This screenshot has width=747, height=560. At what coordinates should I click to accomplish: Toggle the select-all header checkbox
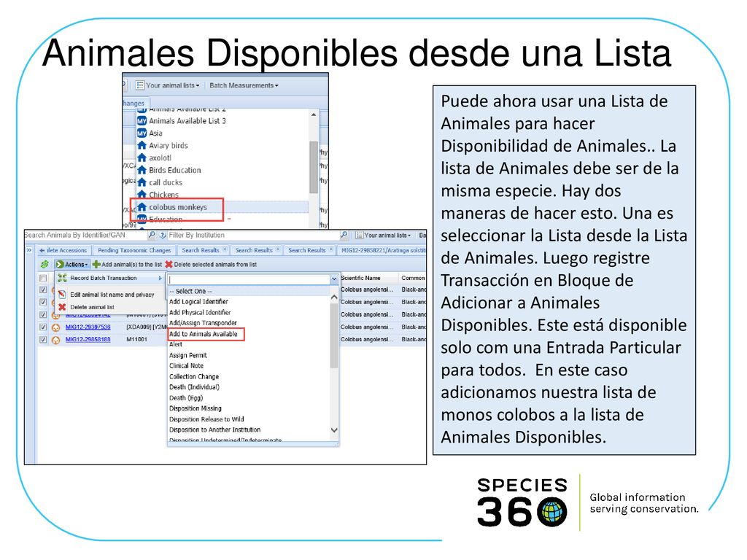pos(43,278)
